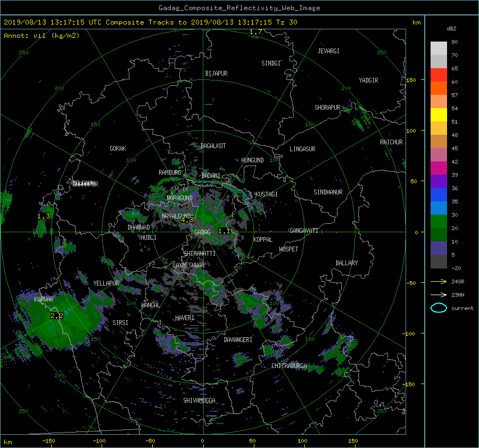Click the cyan 'current' ellipse legend icon
This screenshot has height=448, width=479.
pos(439,308)
